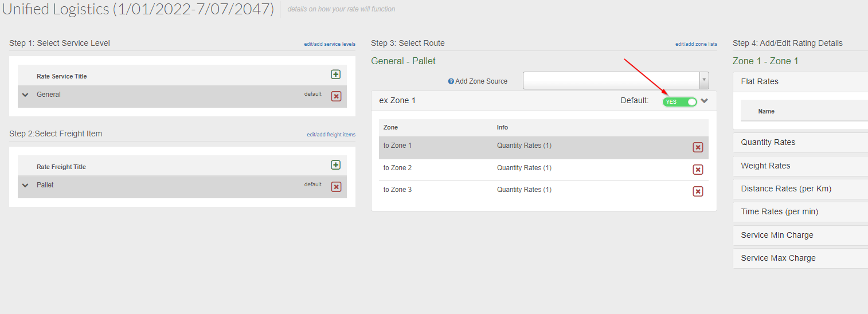Screen dimensions: 868x314
Task: Delete the 'to Zone 3' route
Action: (x=698, y=191)
